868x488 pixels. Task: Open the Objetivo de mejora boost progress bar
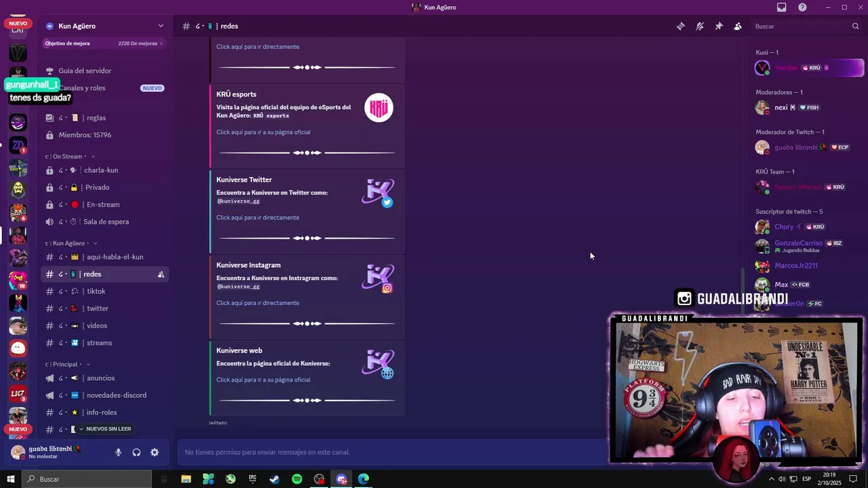(x=104, y=43)
